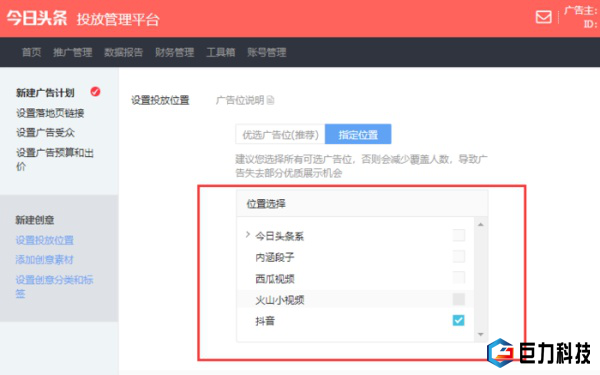The image size is (600, 375).
Task: Go to 设置广告预算和出价 step
Action: [x=55, y=159]
